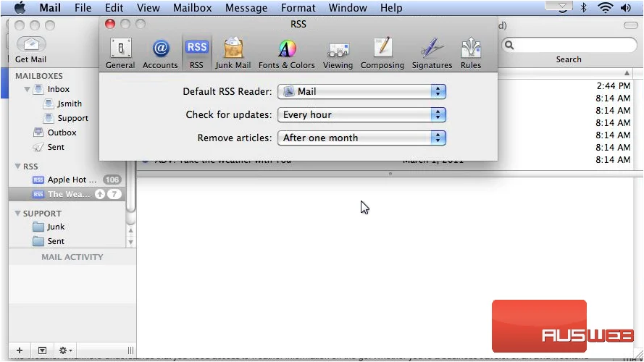Viewport: 644px width, 362px height.
Task: Click the Bluetooth menu bar icon
Action: tap(584, 7)
